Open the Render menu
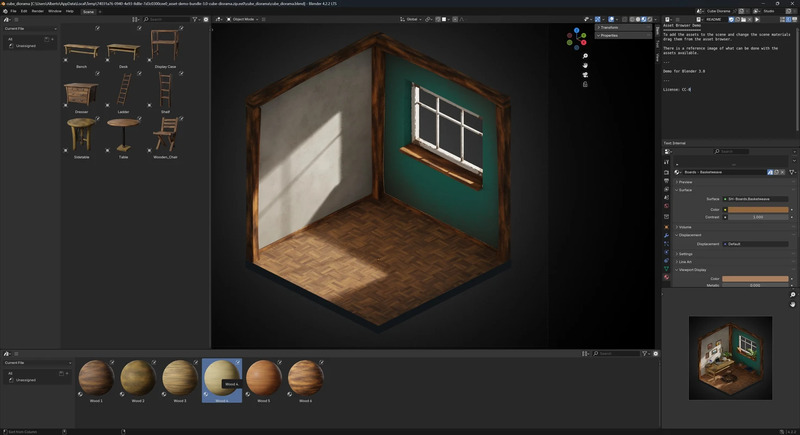800x435 pixels. [x=37, y=11]
